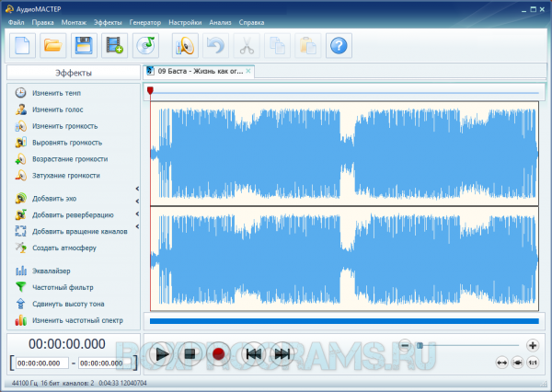Jump to start with the rewind button
The image size is (552, 392).
[x=254, y=354]
